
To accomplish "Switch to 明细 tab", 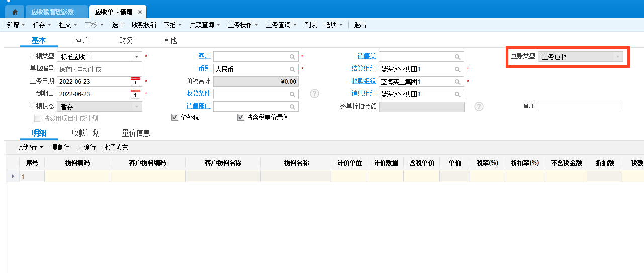I will (x=39, y=133).
